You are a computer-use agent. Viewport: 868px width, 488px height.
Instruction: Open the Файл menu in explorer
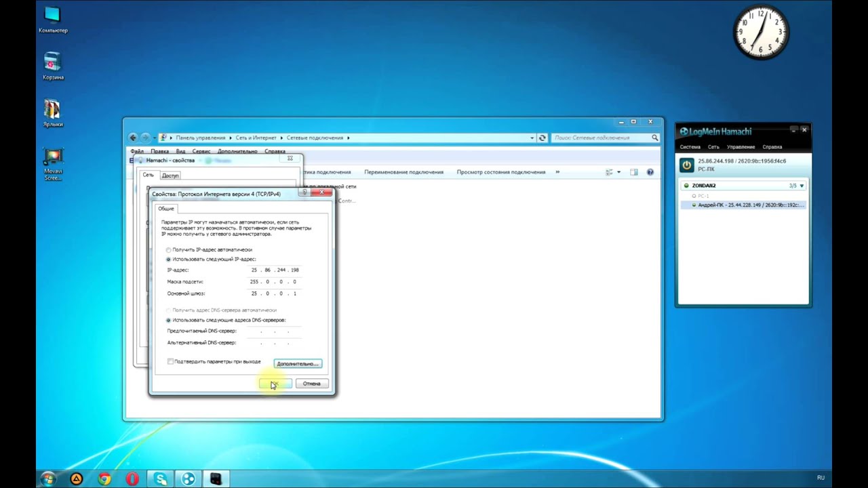(136, 152)
